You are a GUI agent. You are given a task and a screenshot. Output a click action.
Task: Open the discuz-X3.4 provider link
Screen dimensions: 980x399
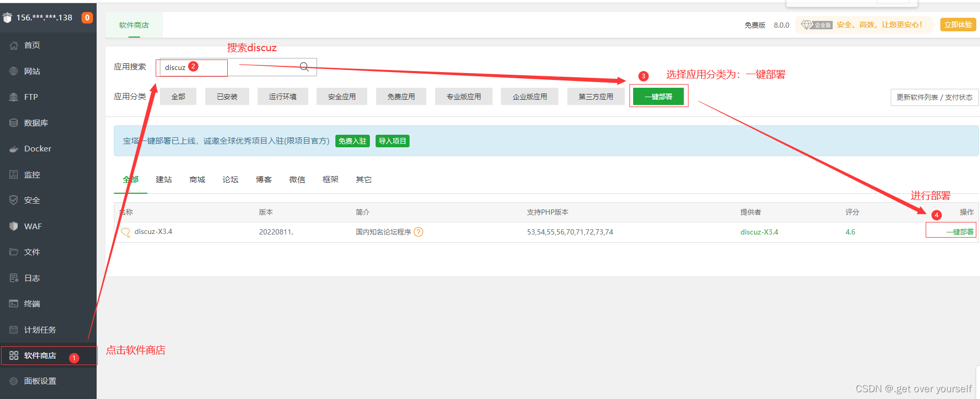tap(759, 232)
